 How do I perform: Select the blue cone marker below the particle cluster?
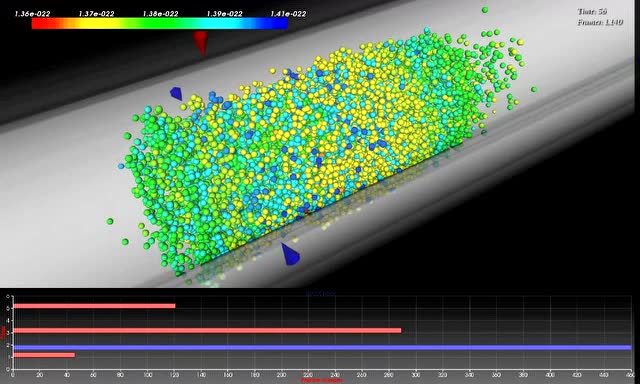click(x=290, y=254)
